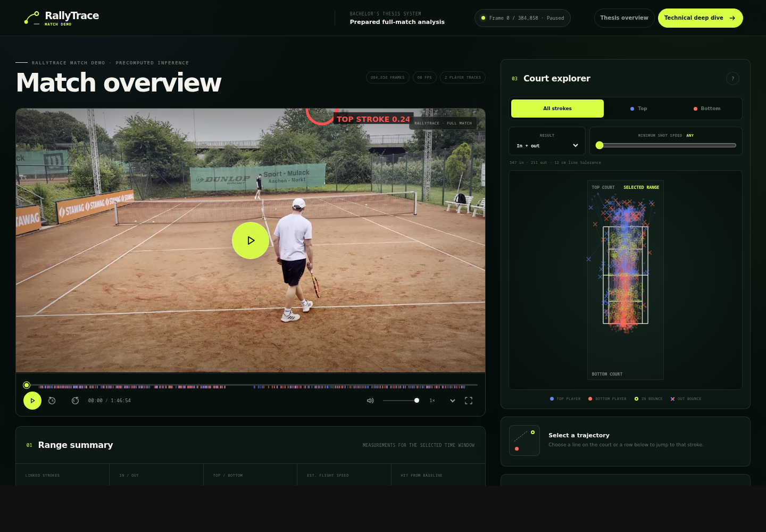This screenshot has width=766, height=532.
Task: Click the 384,858 FRAMES badge
Action: [x=388, y=78]
